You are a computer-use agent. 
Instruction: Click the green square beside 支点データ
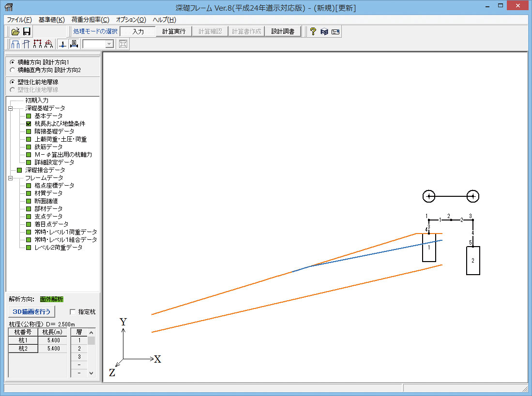pos(29,217)
